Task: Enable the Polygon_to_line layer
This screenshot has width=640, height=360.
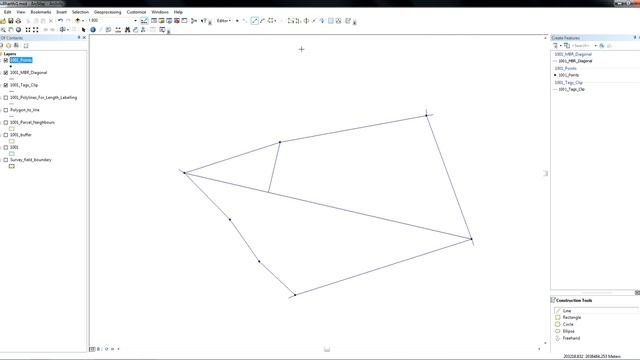Action: [6, 110]
